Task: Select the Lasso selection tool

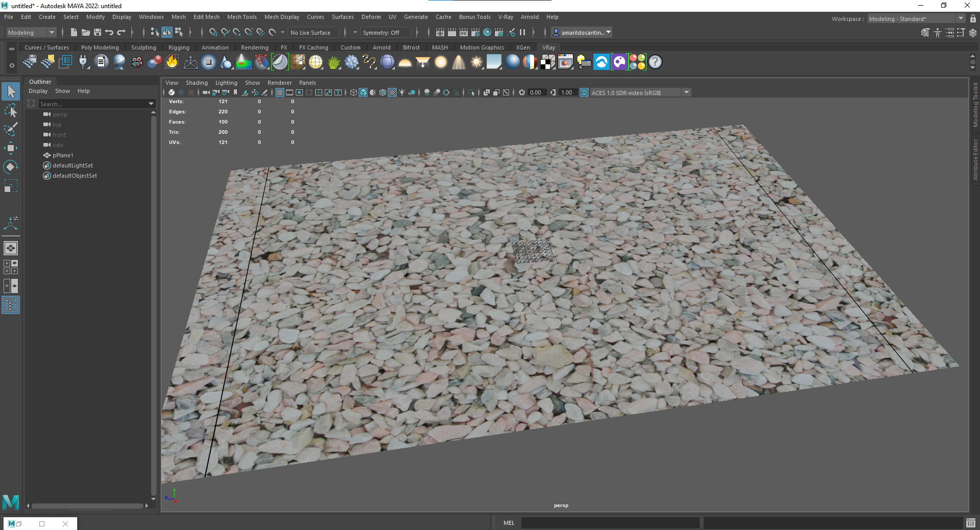Action: click(x=10, y=111)
